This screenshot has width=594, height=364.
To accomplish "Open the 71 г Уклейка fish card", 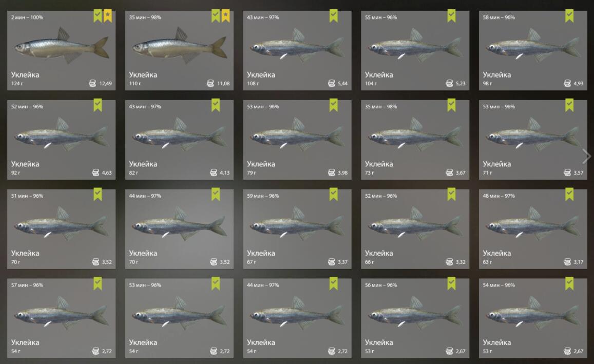I will [x=532, y=140].
